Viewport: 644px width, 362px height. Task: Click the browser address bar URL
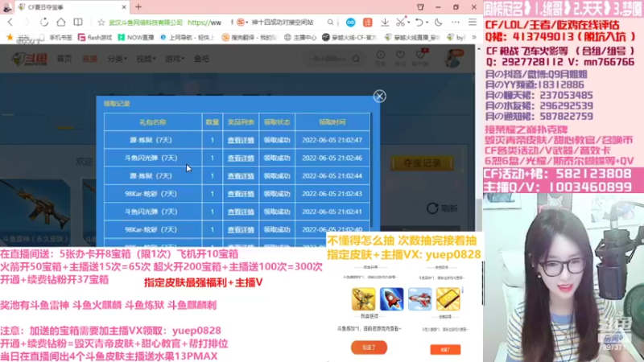coord(204,23)
